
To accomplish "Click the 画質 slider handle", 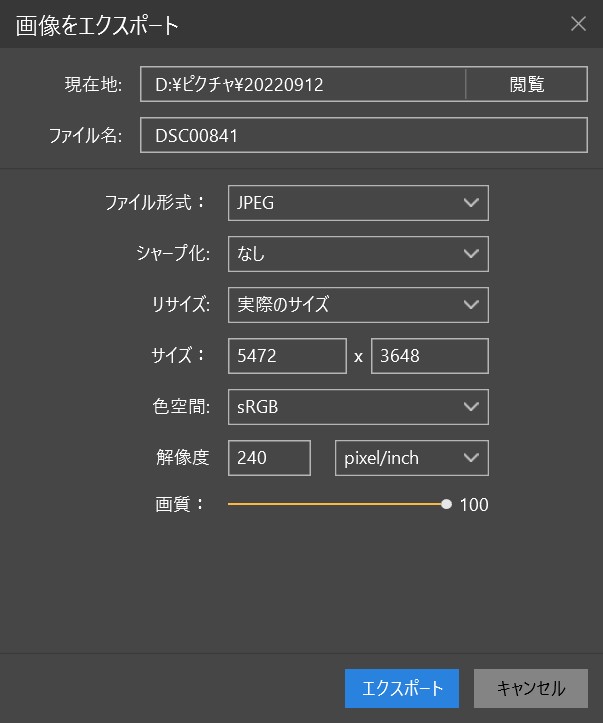I will (x=446, y=504).
